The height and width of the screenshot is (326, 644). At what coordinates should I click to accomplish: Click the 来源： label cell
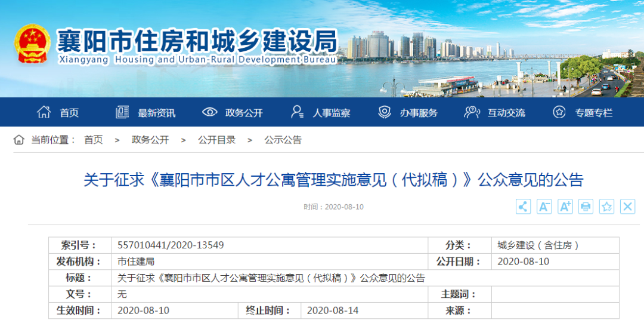(x=460, y=310)
